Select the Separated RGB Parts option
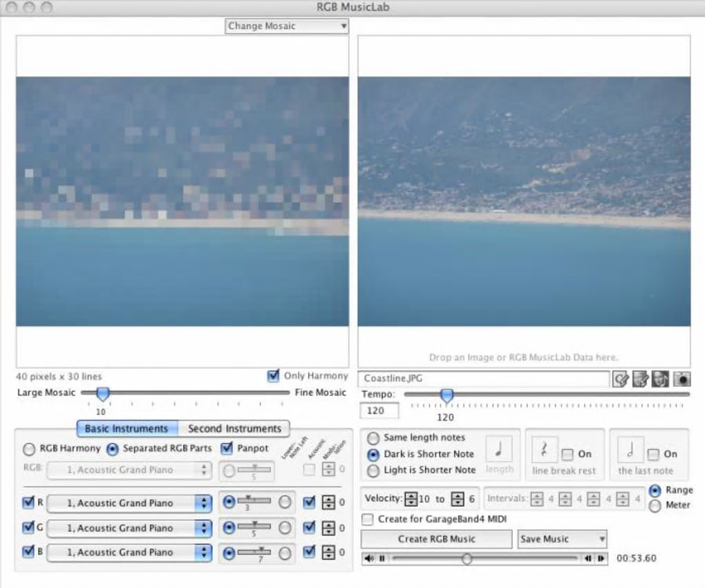The width and height of the screenshot is (705, 588). pos(112,448)
